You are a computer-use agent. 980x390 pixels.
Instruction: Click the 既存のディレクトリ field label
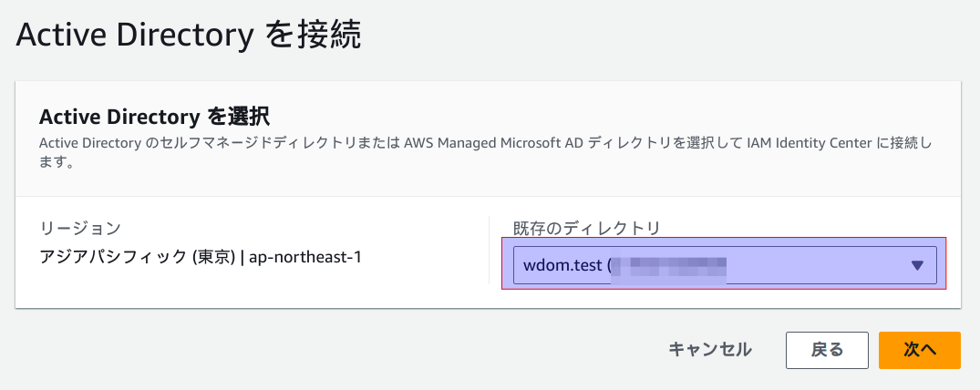pyautogui.click(x=586, y=228)
